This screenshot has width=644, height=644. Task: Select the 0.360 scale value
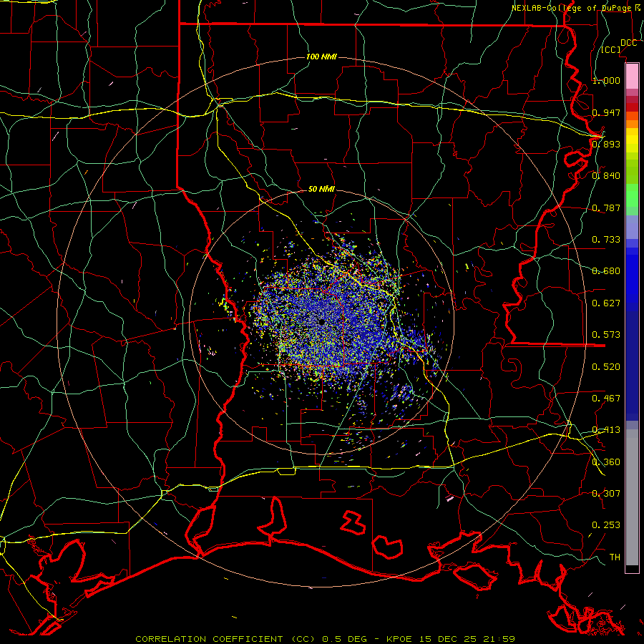(606, 462)
